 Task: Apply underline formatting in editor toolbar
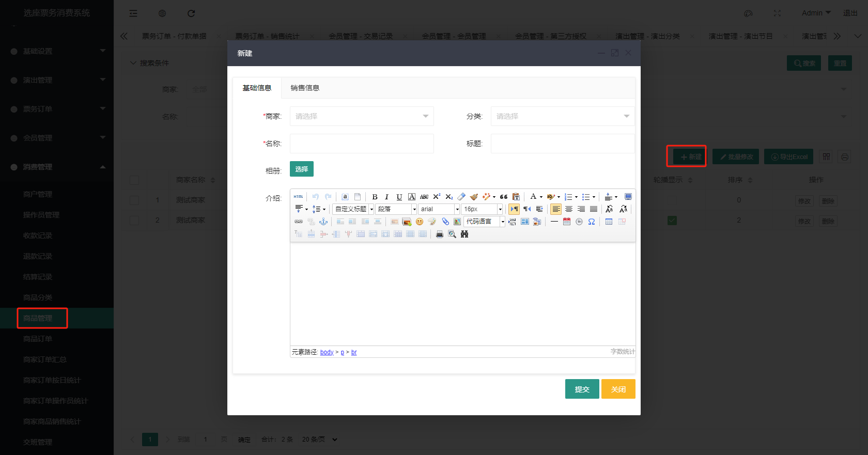(399, 197)
